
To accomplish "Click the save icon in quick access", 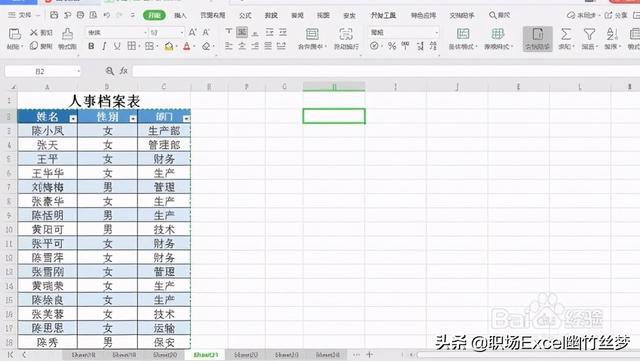I will [x=54, y=15].
